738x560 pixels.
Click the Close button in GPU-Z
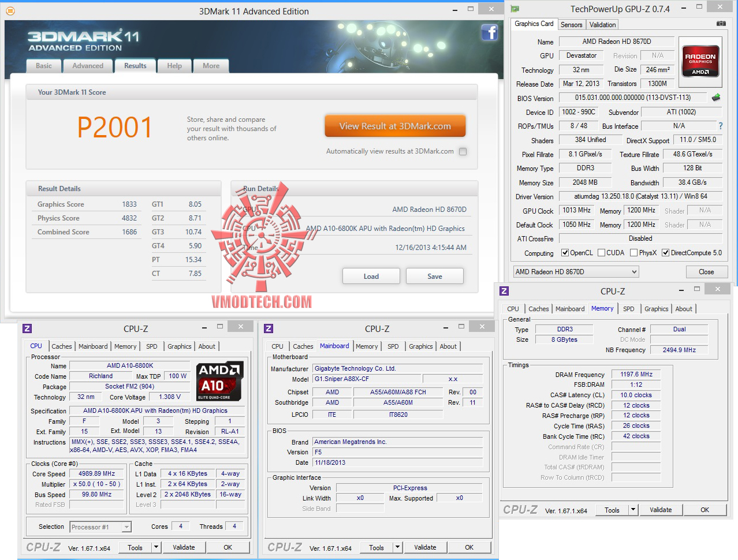click(706, 271)
